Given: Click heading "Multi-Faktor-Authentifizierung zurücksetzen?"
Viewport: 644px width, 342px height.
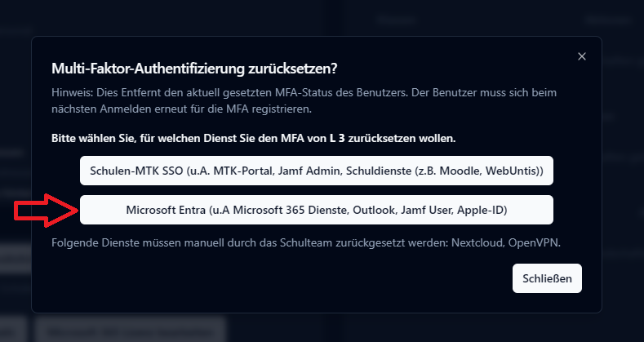Looking at the screenshot, I should click(x=194, y=69).
